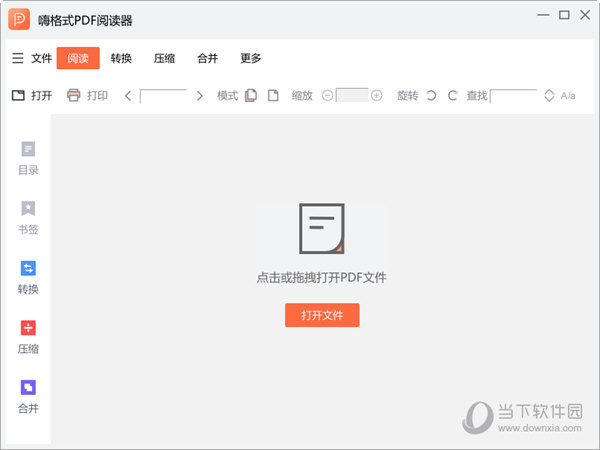This screenshot has height=450, width=600.
Task: Click the blue 转换 sidebar icon
Action: [x=28, y=268]
